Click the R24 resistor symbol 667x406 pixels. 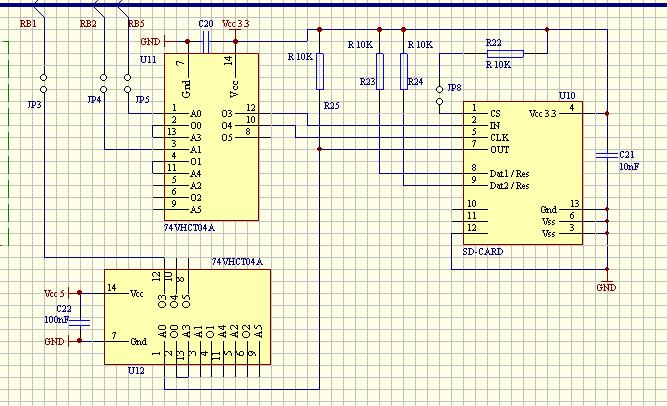(404, 71)
